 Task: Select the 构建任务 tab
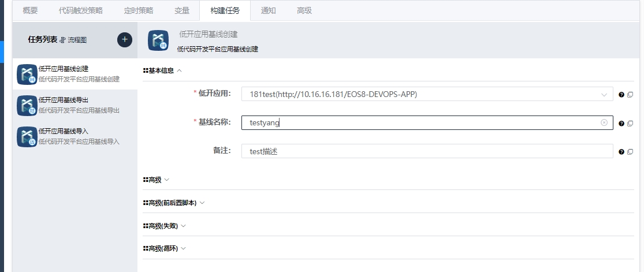225,10
